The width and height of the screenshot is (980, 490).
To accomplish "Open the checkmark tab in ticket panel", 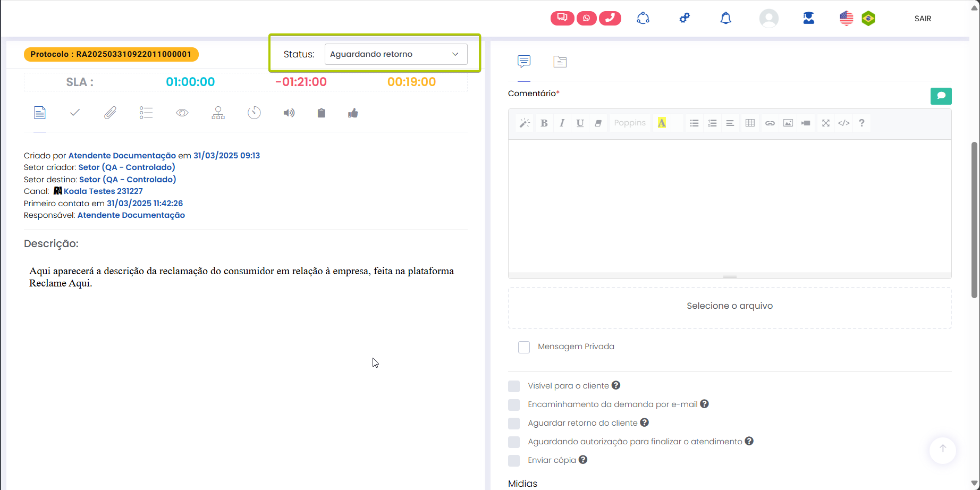I will point(75,113).
